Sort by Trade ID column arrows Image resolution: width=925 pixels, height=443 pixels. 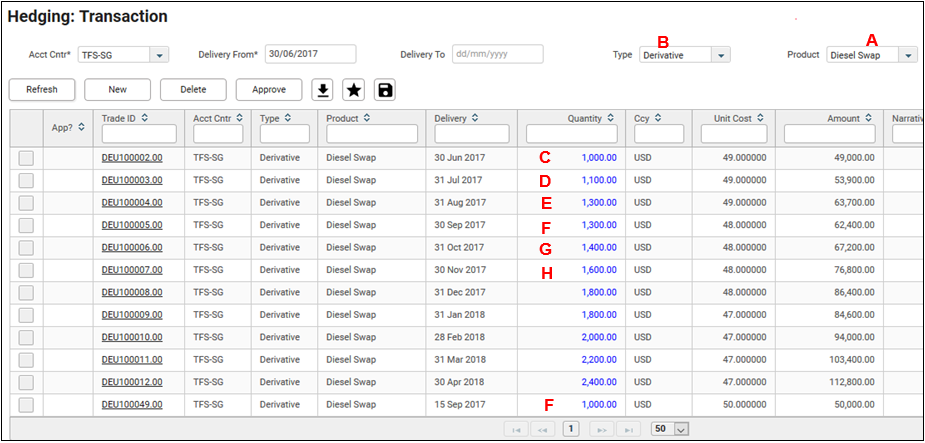click(145, 118)
